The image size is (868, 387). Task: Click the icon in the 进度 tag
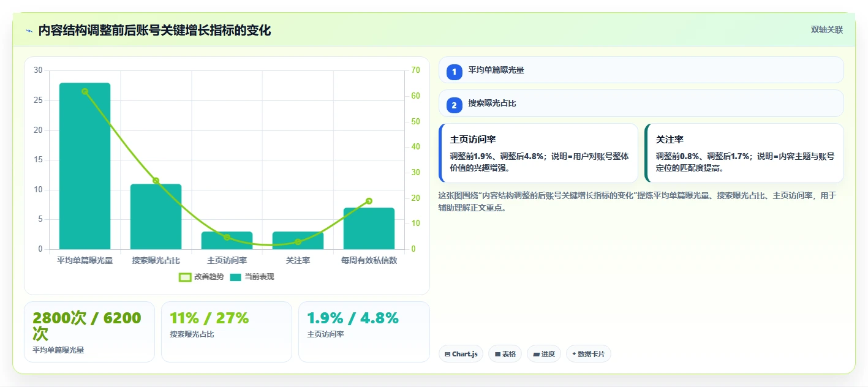536,354
